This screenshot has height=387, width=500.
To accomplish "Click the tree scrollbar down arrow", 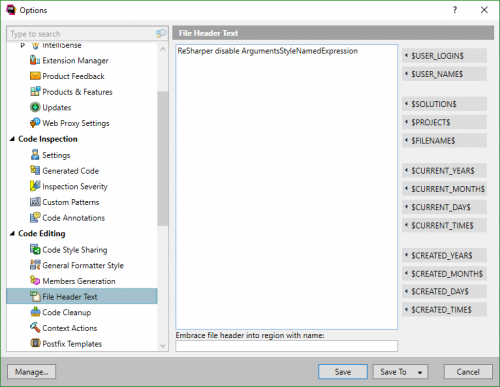I will click(x=163, y=346).
